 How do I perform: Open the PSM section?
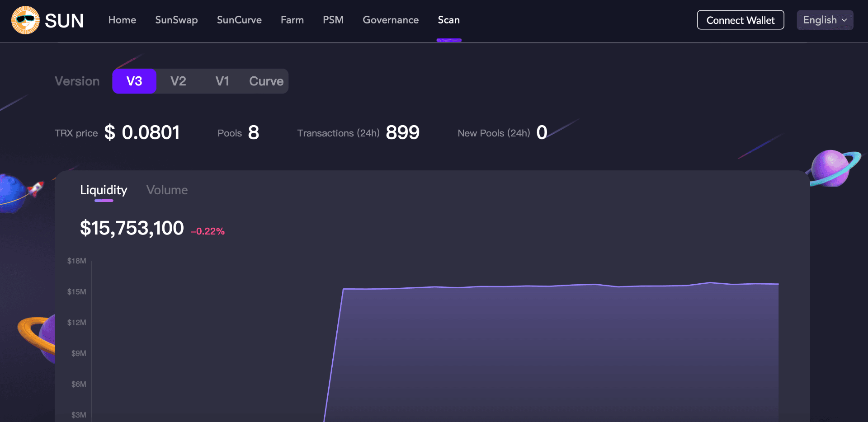click(x=333, y=20)
